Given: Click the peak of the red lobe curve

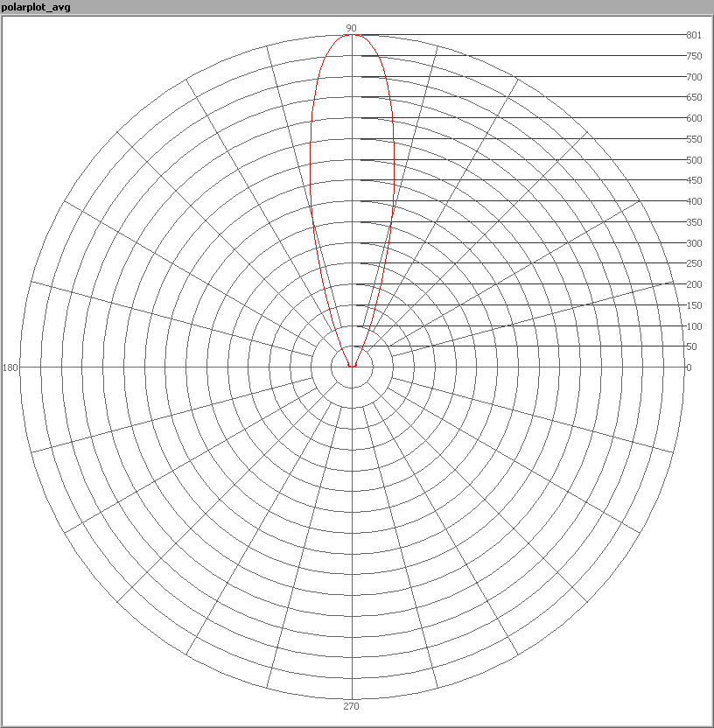Looking at the screenshot, I should 352,35.
